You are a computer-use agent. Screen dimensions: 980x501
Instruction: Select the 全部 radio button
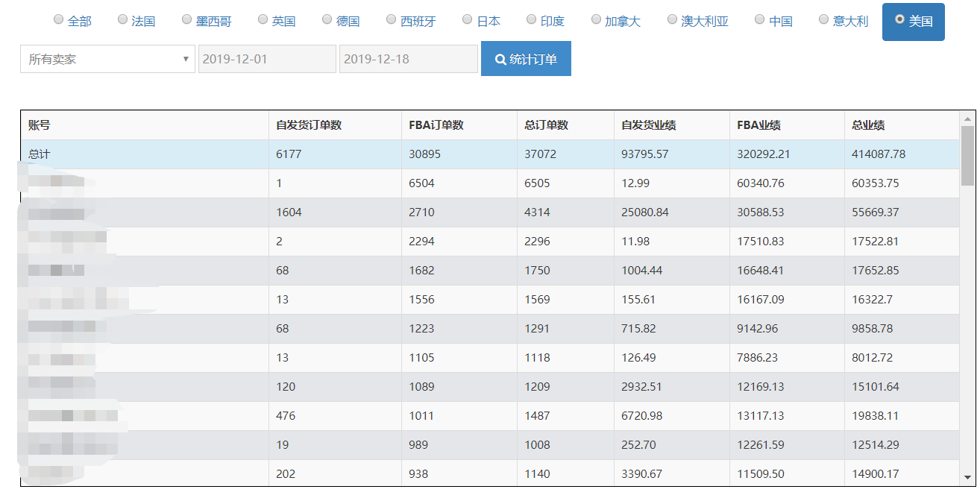click(x=59, y=20)
